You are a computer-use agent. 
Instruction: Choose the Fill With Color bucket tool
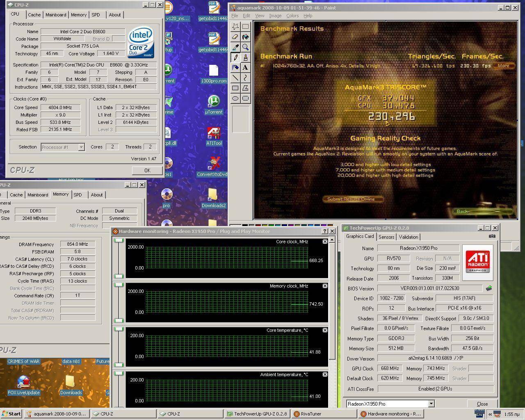coord(245,37)
